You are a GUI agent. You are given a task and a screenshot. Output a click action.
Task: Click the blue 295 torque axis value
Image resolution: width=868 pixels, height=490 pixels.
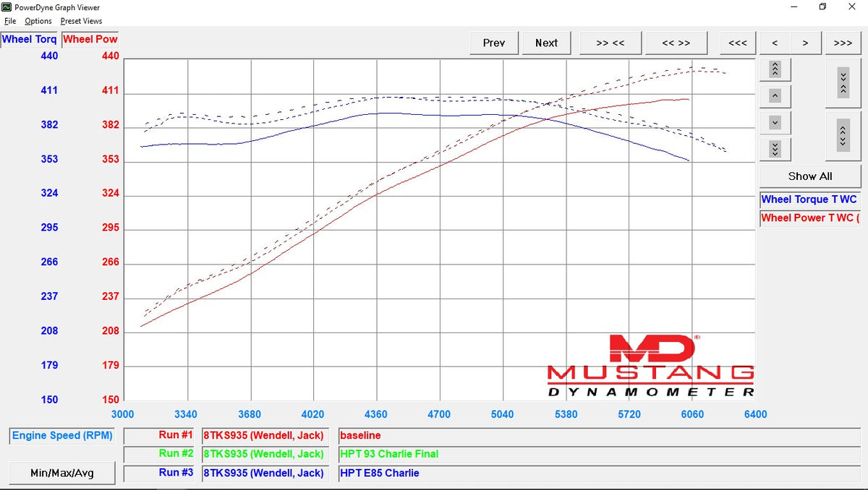[x=49, y=228]
